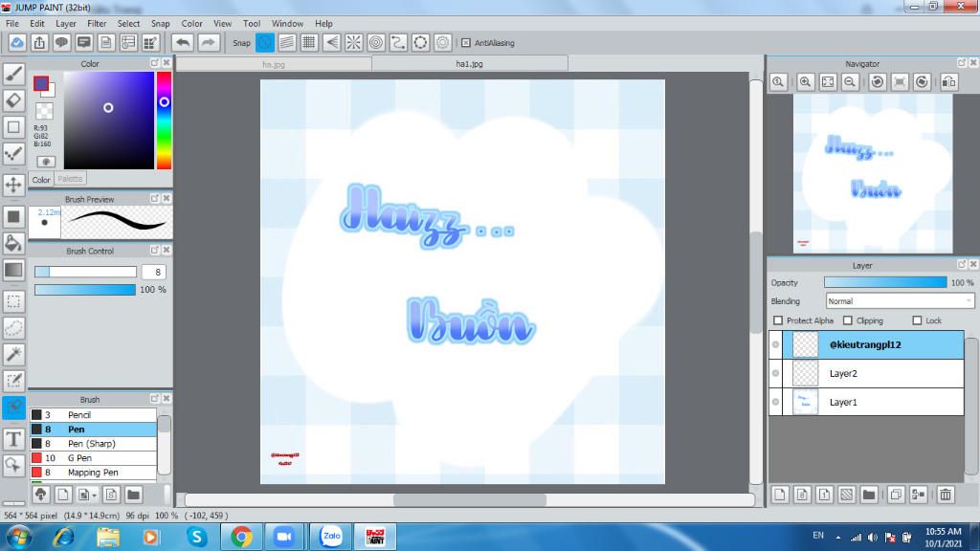Rotate canvas left in Navigator

tap(878, 82)
